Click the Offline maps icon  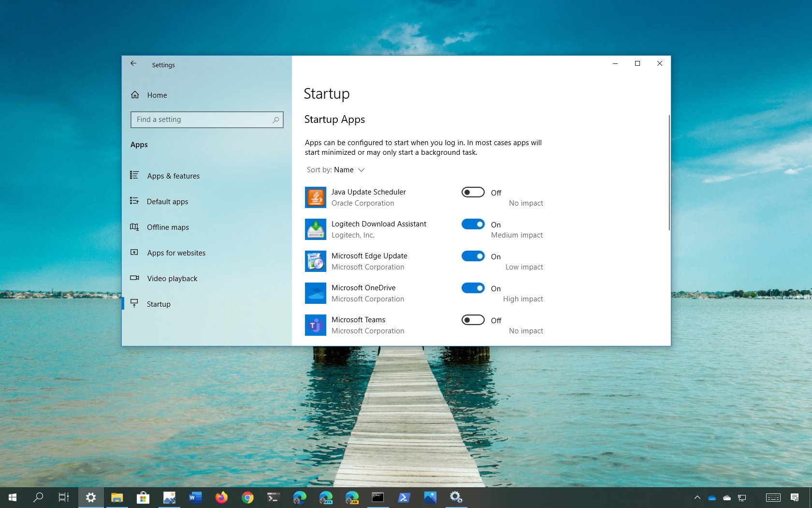[134, 226]
